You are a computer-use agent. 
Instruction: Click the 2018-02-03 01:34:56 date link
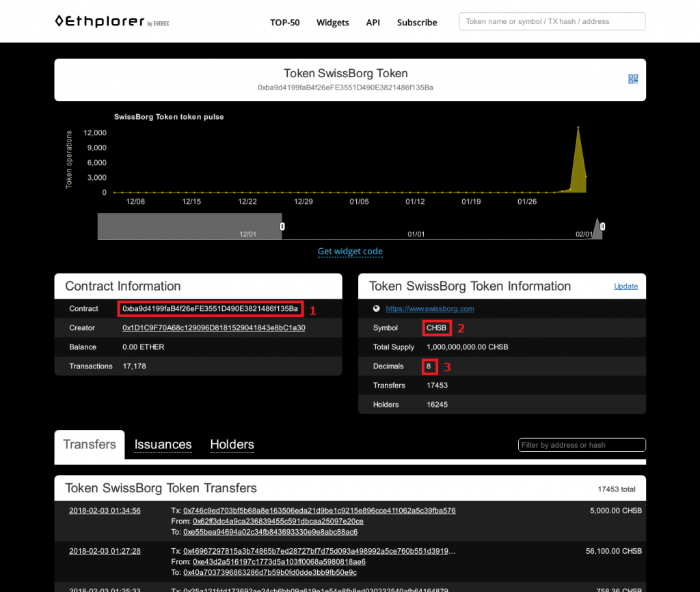point(109,510)
